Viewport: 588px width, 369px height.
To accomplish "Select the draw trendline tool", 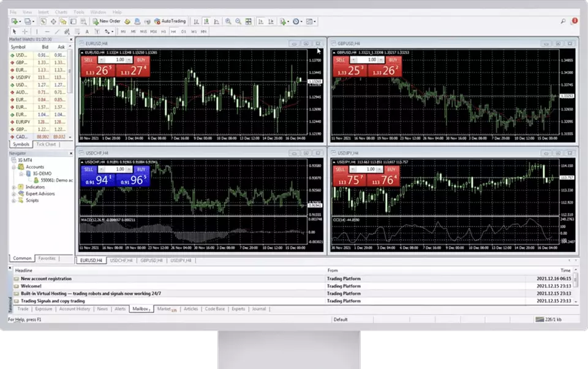I will pos(56,31).
